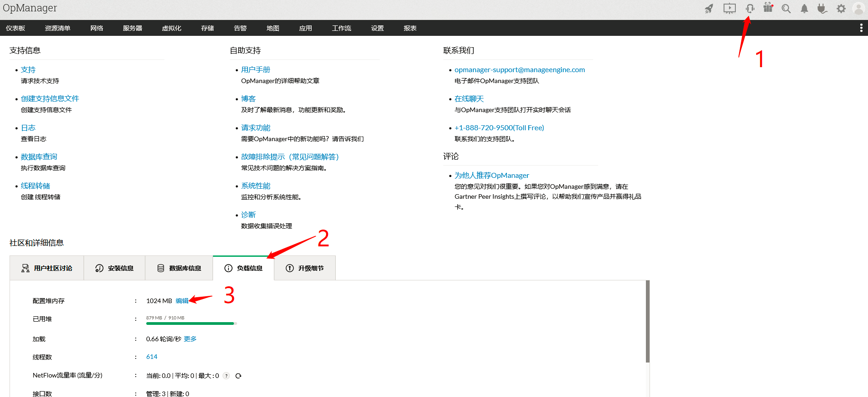Open the 资源清单 menu
The width and height of the screenshot is (868, 397).
(58, 28)
